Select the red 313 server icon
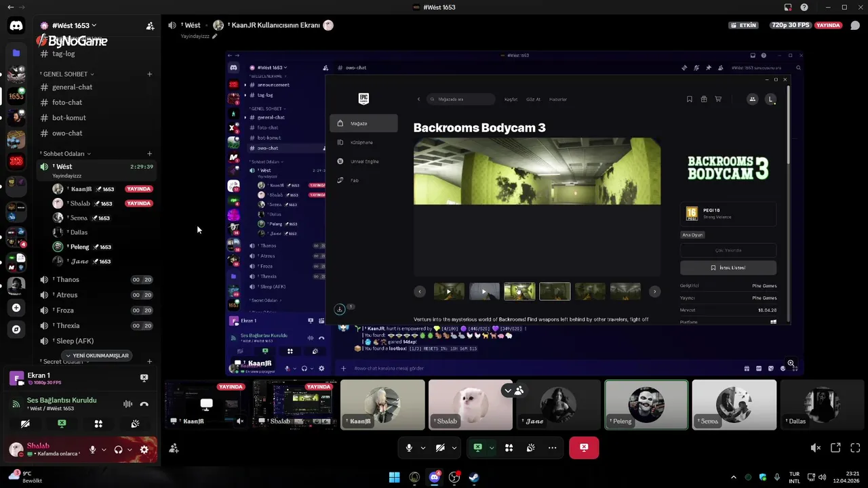Image resolution: width=868 pixels, height=488 pixels. click(x=16, y=161)
